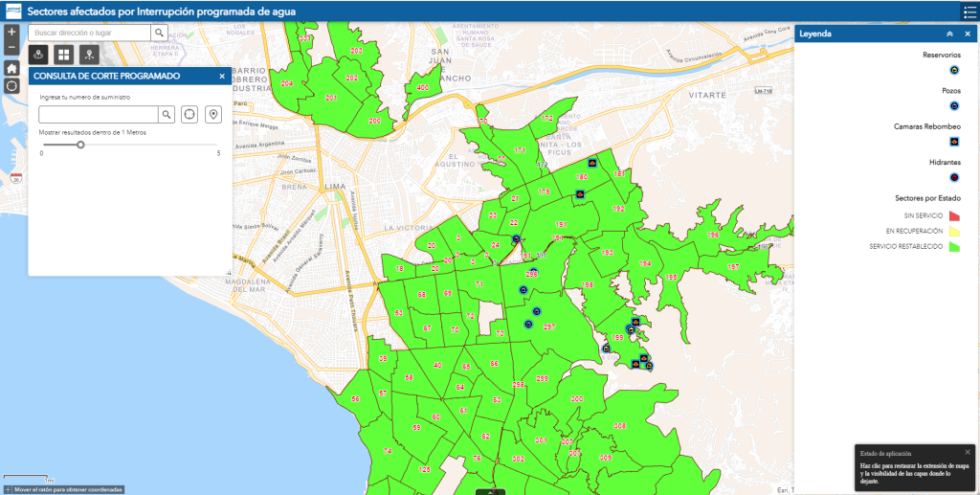
Task: Search by supply number magnifier button
Action: pos(167,114)
